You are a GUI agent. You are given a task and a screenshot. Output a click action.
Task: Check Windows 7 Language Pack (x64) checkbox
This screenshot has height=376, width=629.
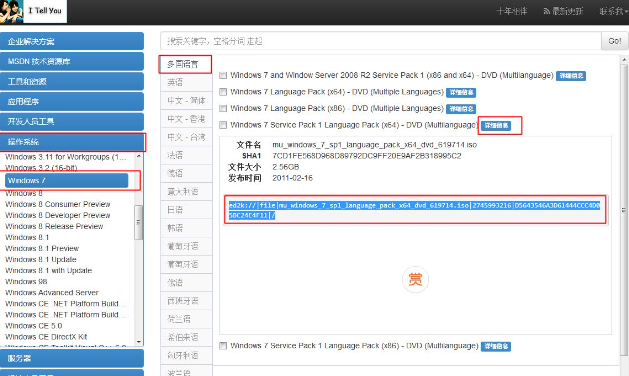[223, 92]
